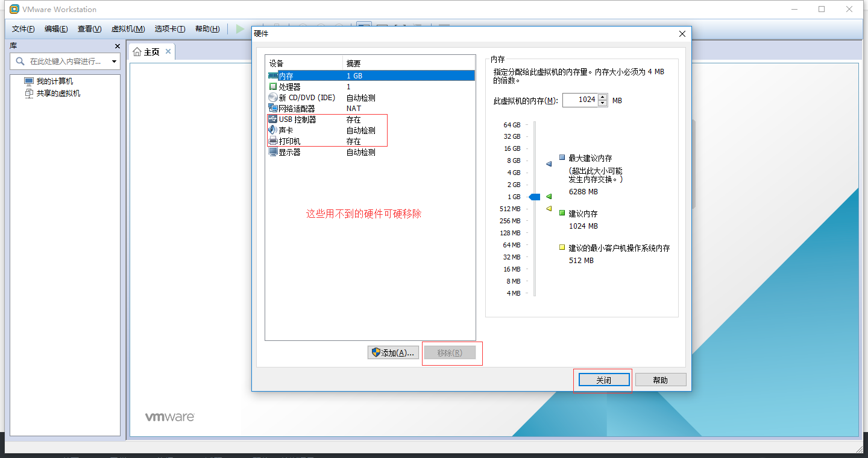Screen dimensions: 868x458
Task: Open the 查看(V) menu
Action: [x=89, y=29]
